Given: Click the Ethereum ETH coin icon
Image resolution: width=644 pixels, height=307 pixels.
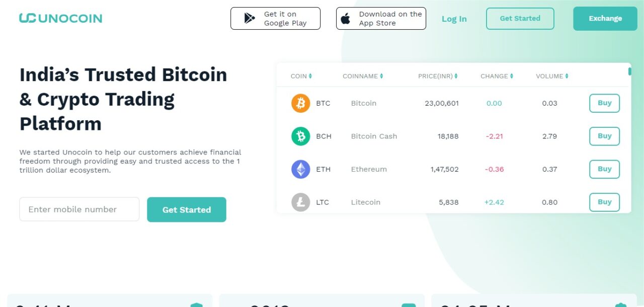Looking at the screenshot, I should click(x=301, y=169).
